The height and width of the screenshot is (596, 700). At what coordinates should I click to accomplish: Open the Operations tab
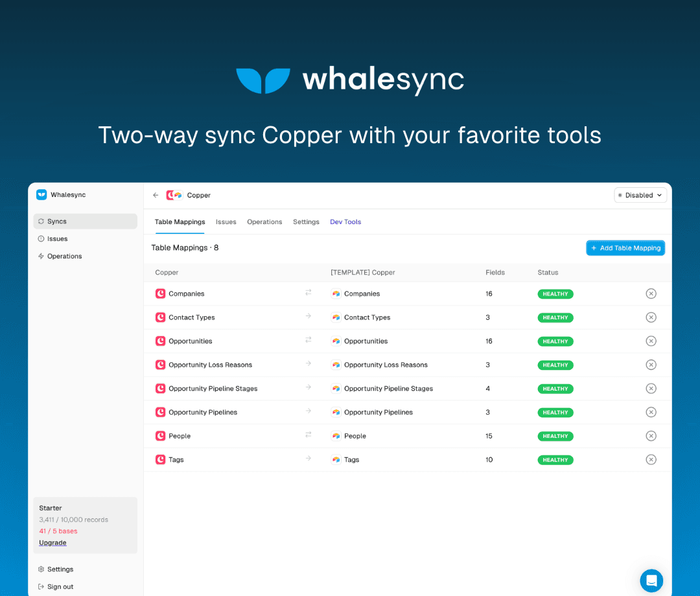[x=264, y=222]
